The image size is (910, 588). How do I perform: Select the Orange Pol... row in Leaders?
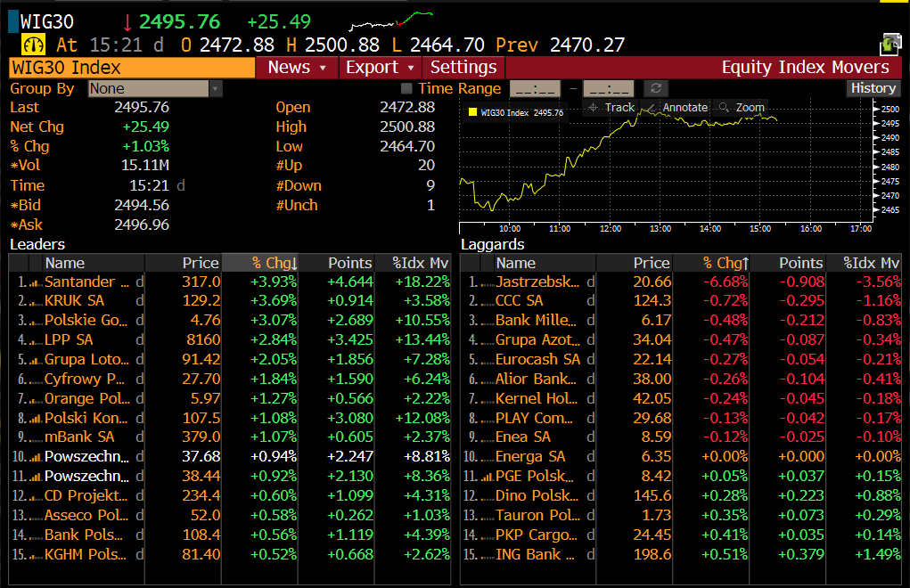point(231,398)
